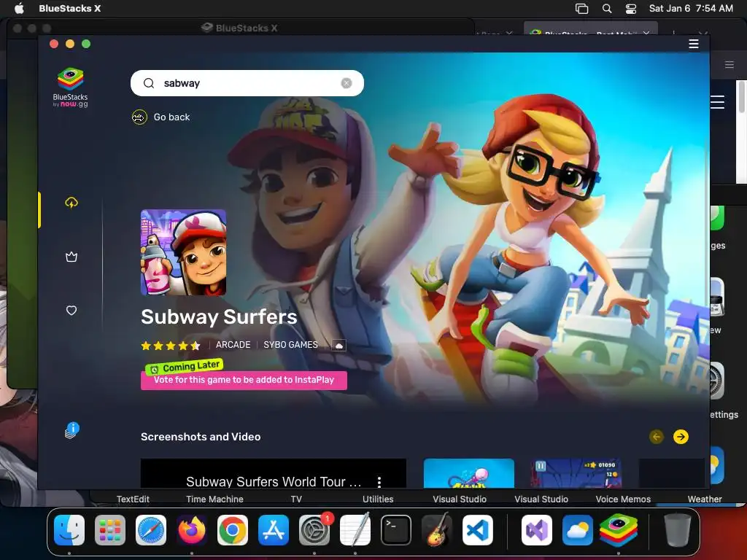The width and height of the screenshot is (747, 560).
Task: Open the first game screenshot thumbnail
Action: (469, 473)
